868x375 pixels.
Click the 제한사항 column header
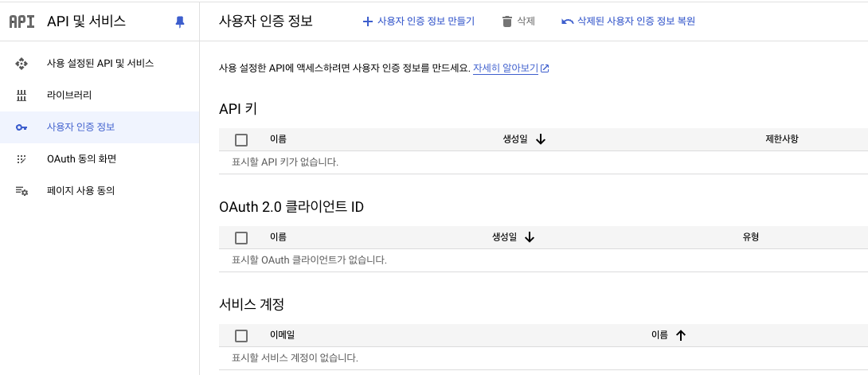click(x=781, y=139)
